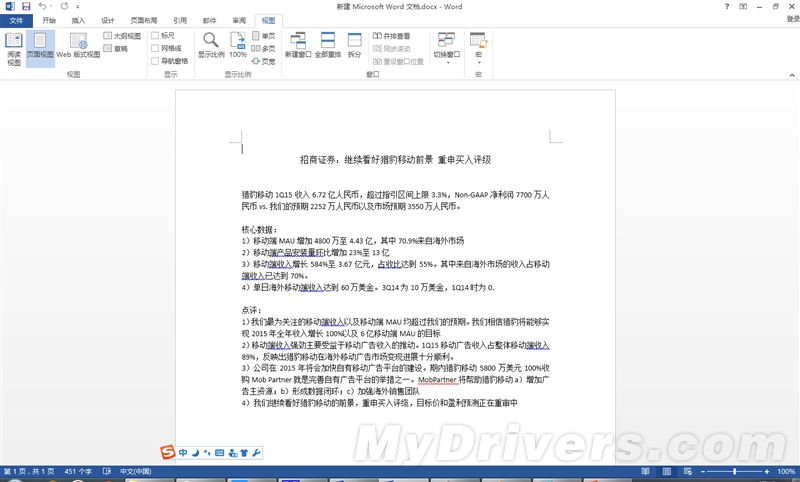Click Sign in (登录) at top right
This screenshot has width=800, height=482.
(793, 19)
